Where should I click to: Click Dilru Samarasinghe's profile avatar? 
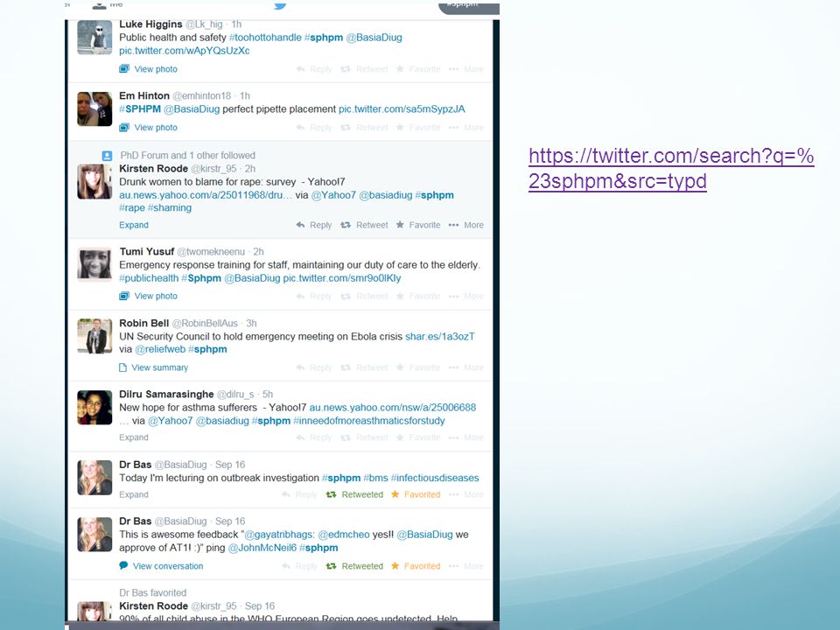point(94,407)
